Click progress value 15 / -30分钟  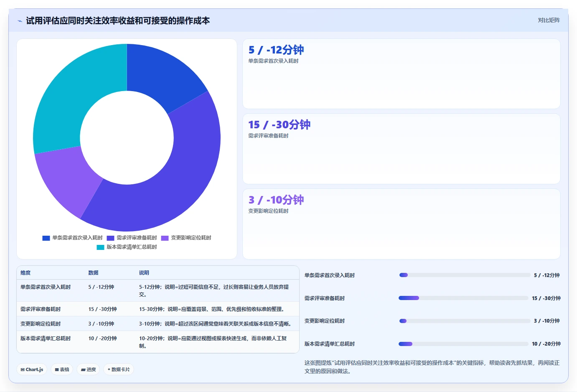[x=546, y=298]
